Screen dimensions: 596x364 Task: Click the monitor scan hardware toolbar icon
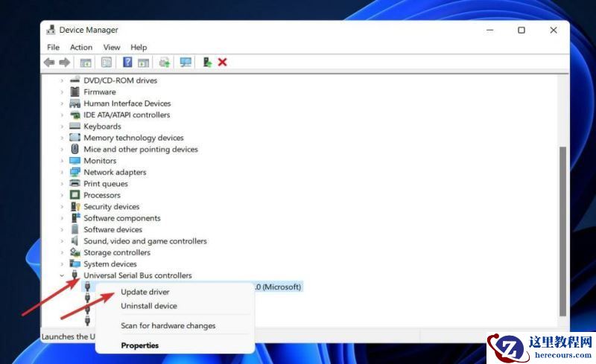pos(186,63)
